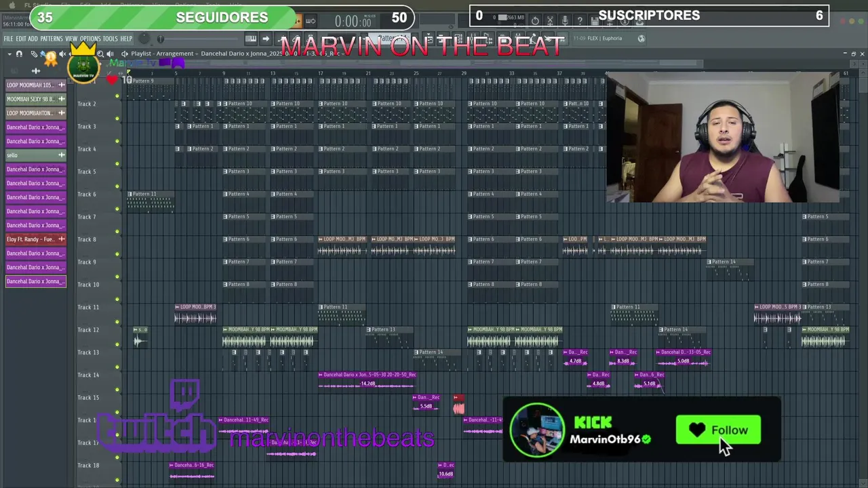Open the TOOLS menu
This screenshot has height=488, width=868.
(110, 39)
